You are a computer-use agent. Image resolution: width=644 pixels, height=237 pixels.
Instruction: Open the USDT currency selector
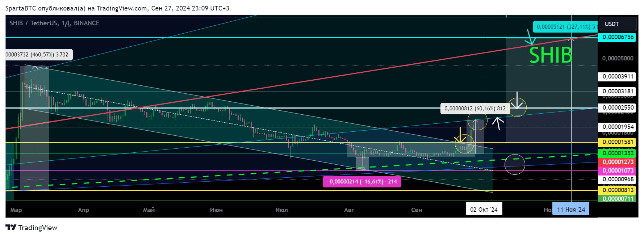618,24
